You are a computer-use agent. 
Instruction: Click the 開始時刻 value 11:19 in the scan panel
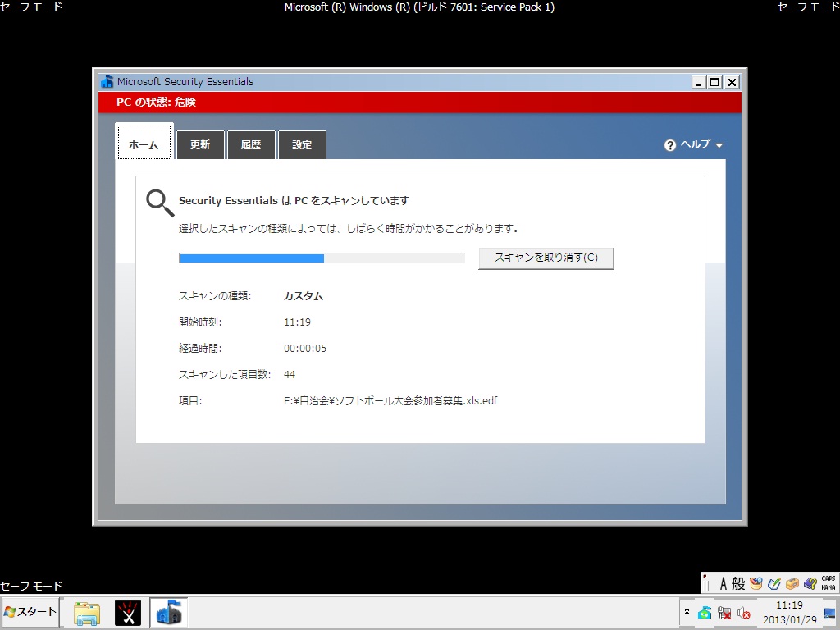[x=297, y=322]
